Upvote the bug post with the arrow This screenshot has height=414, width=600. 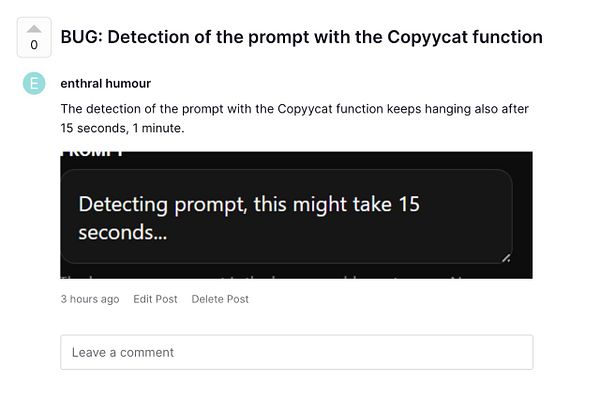click(x=34, y=29)
